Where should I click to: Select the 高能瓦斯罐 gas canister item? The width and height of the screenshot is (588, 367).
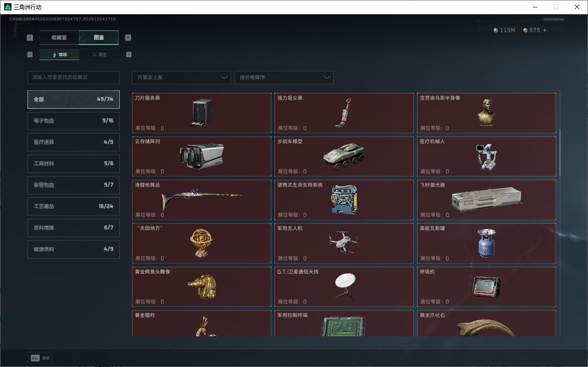click(x=487, y=243)
